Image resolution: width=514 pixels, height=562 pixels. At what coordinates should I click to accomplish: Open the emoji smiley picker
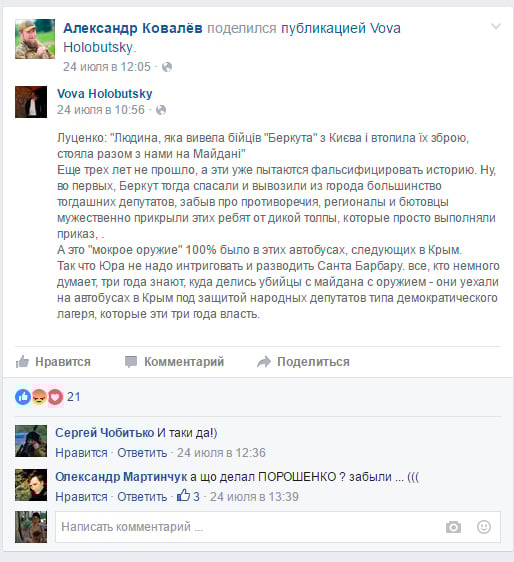click(484, 527)
